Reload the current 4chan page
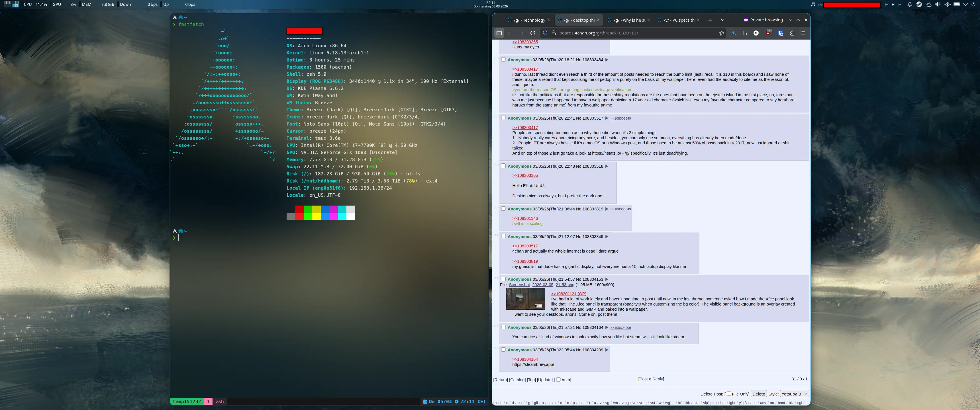The height and width of the screenshot is (410, 980). coord(533,33)
